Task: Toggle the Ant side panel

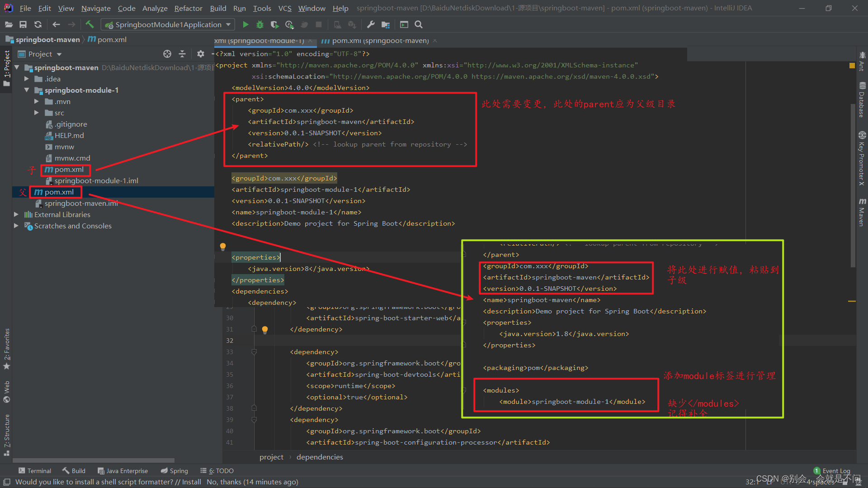Action: (x=862, y=61)
